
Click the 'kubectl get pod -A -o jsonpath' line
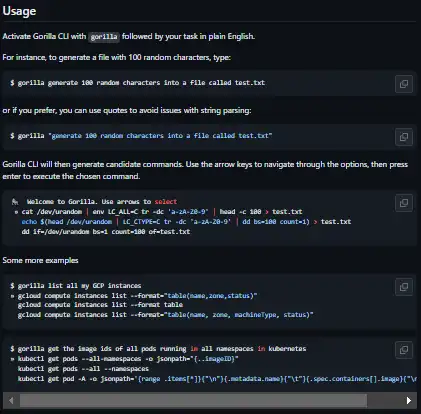coord(217,379)
